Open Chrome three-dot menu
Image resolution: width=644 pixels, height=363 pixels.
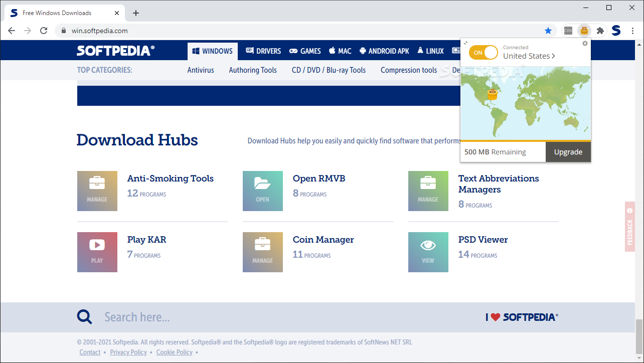[x=632, y=31]
